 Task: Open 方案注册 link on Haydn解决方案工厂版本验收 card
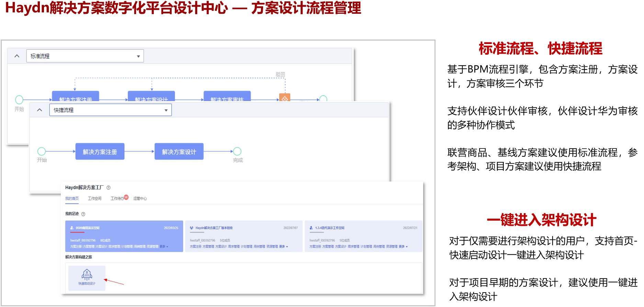click(195, 246)
